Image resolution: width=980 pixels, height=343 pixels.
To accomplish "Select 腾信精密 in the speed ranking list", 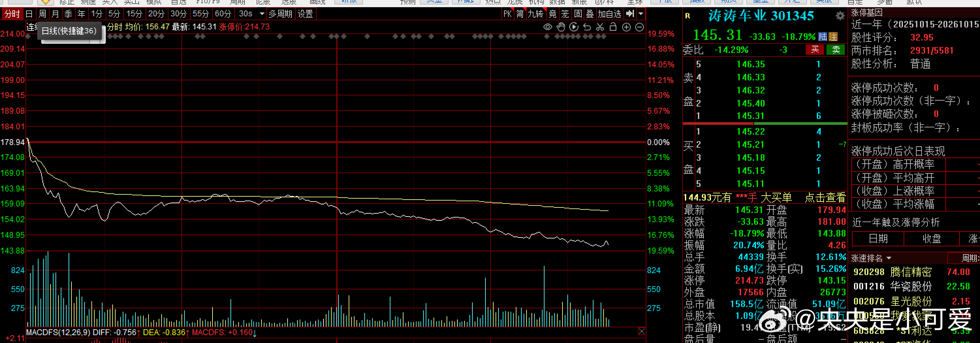I will [x=911, y=272].
